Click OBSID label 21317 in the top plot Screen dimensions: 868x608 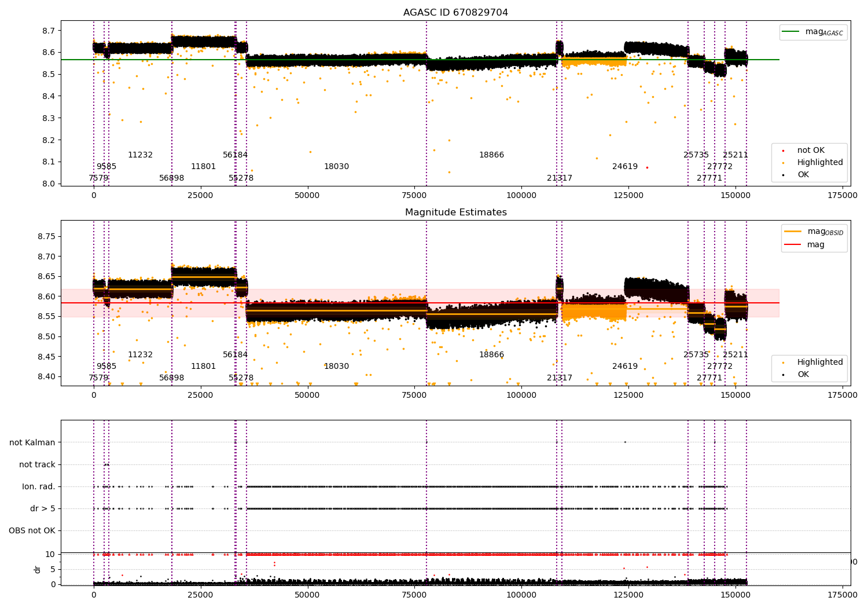560,178
